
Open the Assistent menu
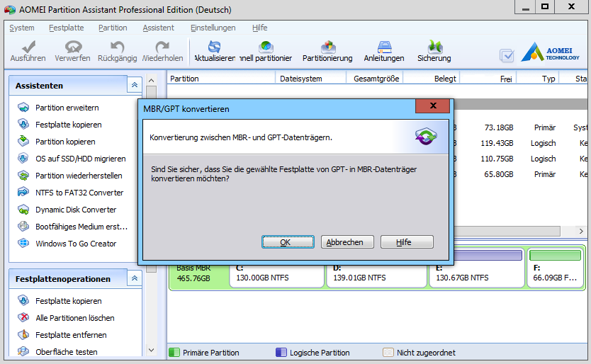(158, 28)
